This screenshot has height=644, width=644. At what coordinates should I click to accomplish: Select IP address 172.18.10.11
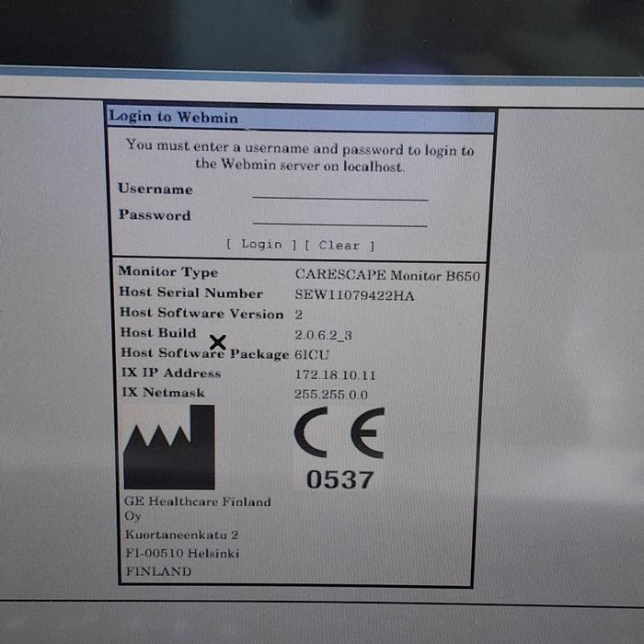coord(335,375)
